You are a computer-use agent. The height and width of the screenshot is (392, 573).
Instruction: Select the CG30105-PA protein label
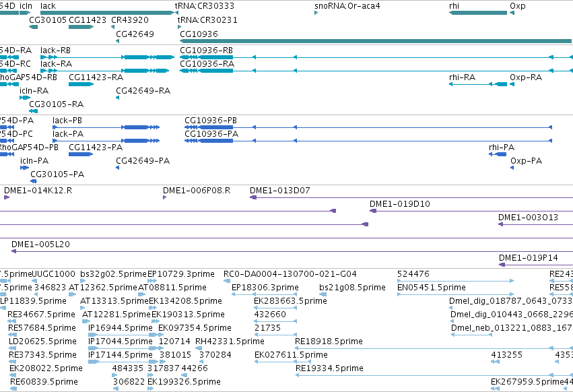(57, 174)
